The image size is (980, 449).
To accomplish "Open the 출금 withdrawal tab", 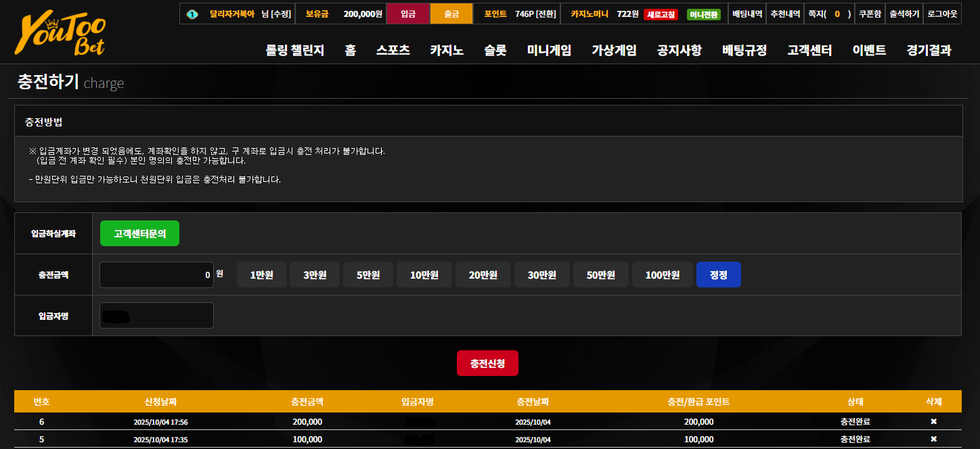I will tap(451, 14).
